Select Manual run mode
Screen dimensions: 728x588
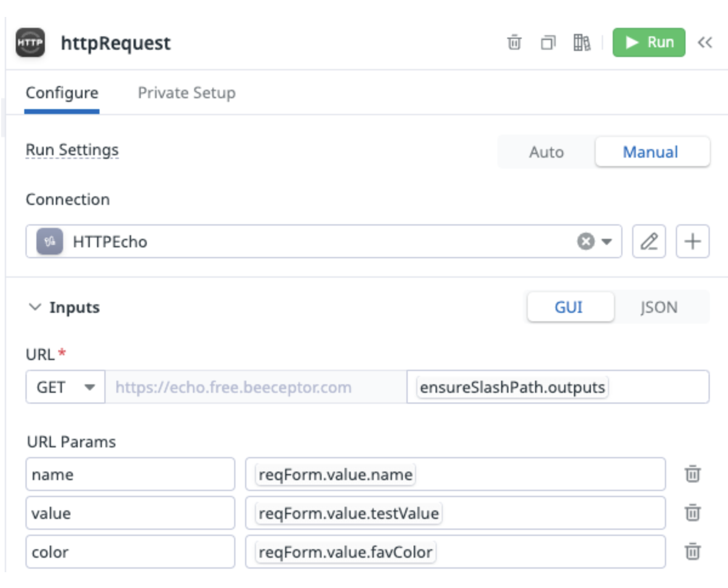point(651,152)
